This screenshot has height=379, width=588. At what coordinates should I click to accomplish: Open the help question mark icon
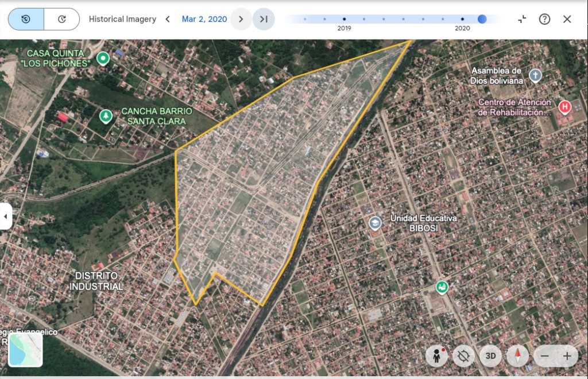click(x=544, y=19)
